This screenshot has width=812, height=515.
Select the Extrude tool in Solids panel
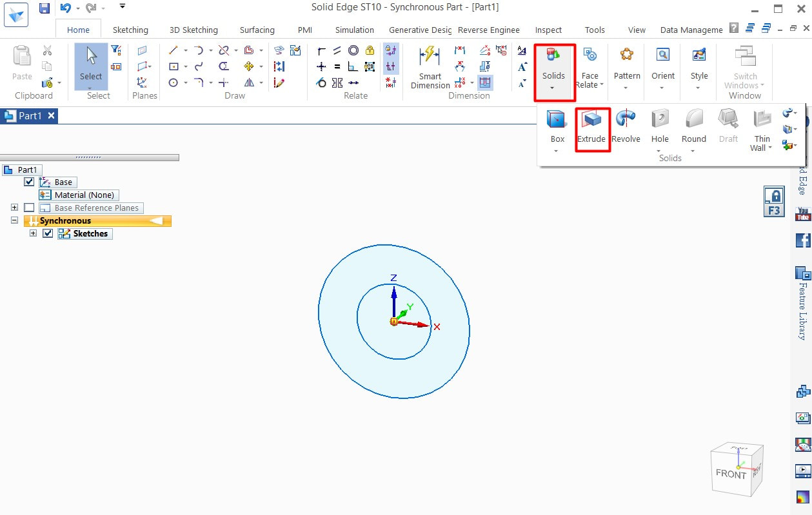(591, 128)
